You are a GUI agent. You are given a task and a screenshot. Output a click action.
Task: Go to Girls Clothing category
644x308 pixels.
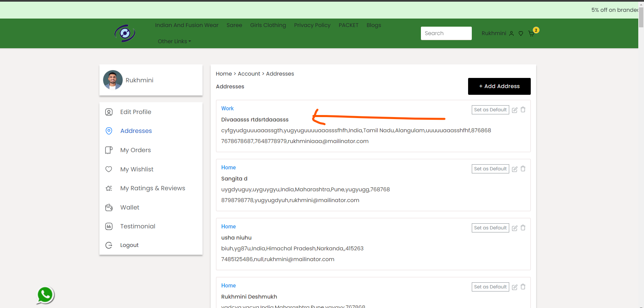(x=268, y=25)
